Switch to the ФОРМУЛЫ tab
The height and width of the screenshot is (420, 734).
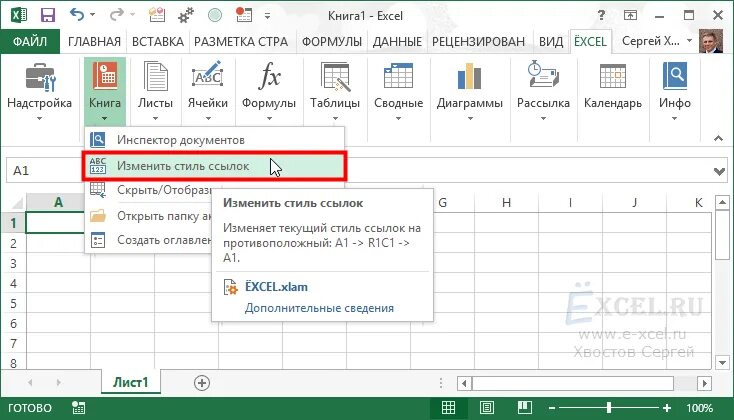332,42
